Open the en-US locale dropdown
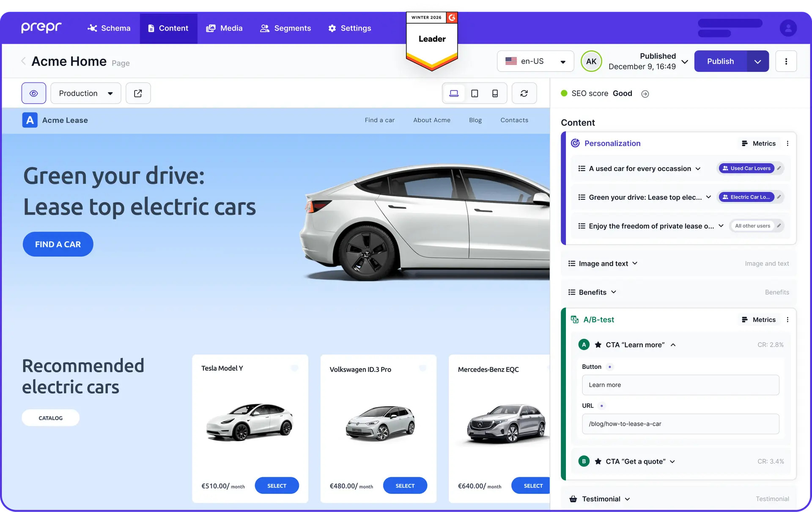Screen dimensions: 812x512 (535, 61)
